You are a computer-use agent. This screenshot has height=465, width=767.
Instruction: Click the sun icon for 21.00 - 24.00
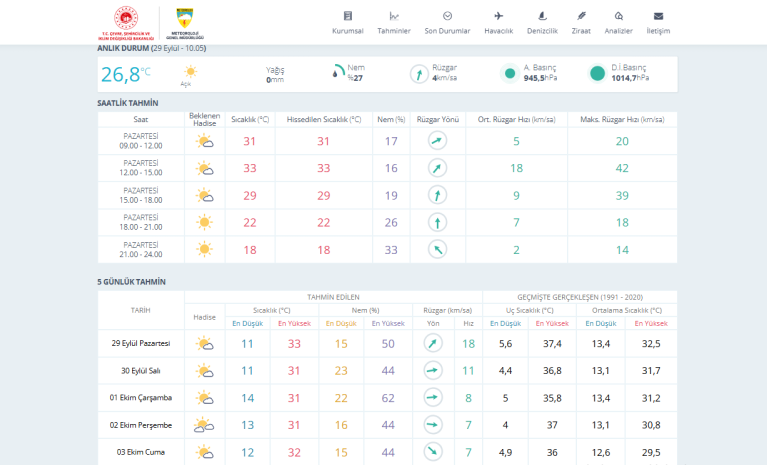204,249
